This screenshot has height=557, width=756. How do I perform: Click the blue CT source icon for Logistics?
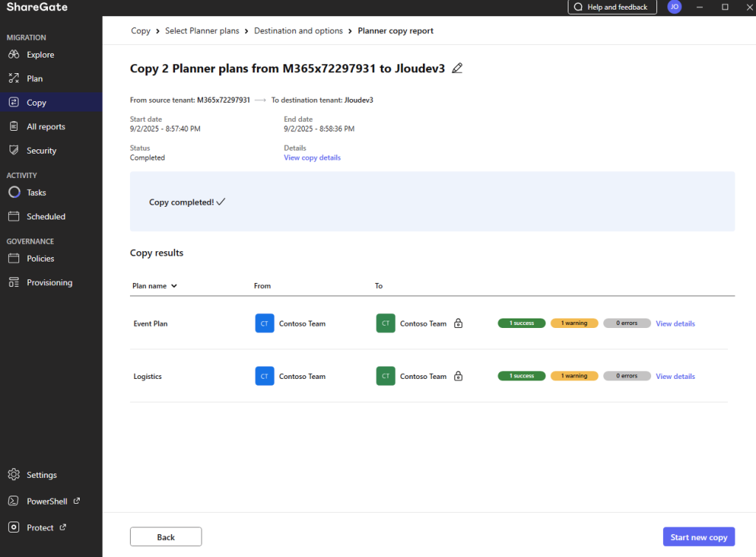(264, 376)
